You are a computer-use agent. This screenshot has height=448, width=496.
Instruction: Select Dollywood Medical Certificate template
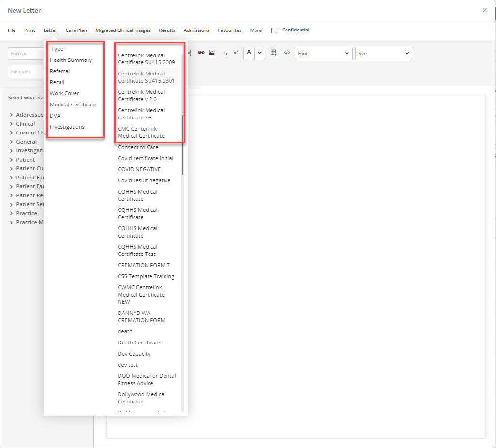(x=142, y=398)
